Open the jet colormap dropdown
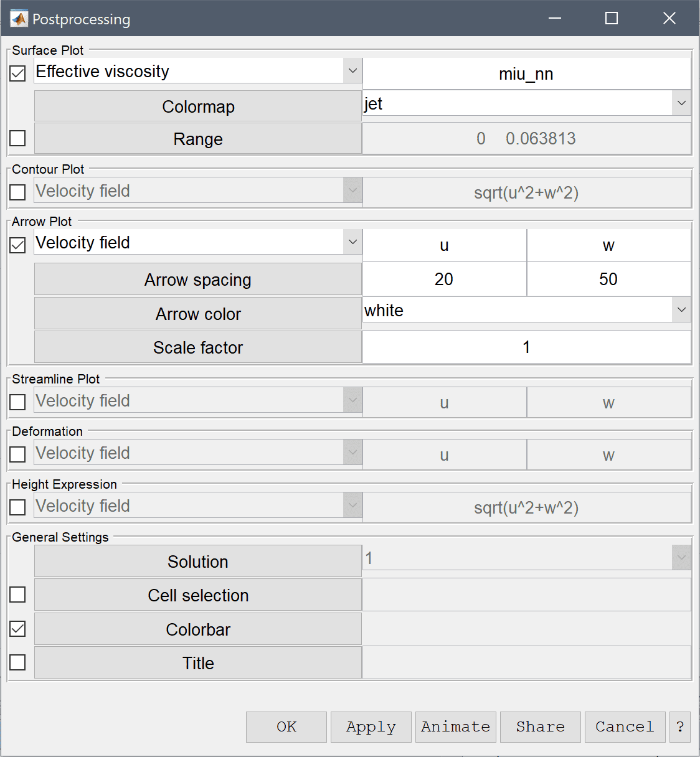 point(527,103)
